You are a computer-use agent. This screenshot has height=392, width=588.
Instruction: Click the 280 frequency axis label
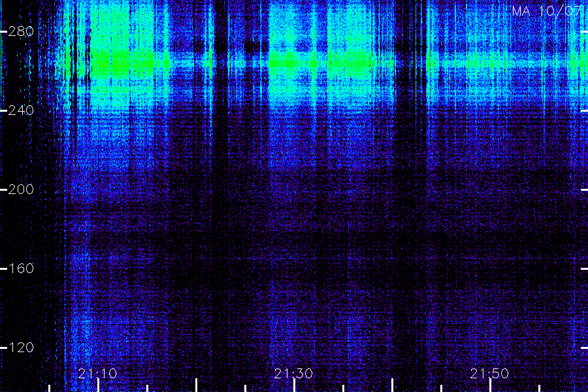pyautogui.click(x=21, y=31)
